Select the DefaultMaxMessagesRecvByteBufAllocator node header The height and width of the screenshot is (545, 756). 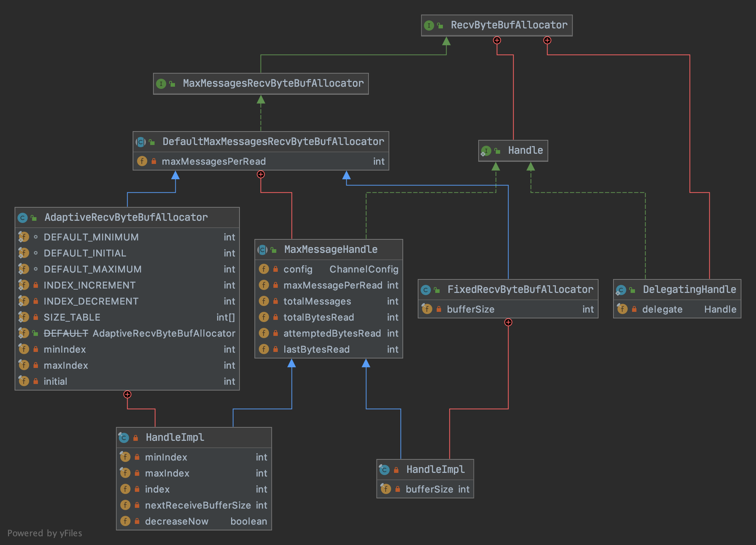point(261,142)
